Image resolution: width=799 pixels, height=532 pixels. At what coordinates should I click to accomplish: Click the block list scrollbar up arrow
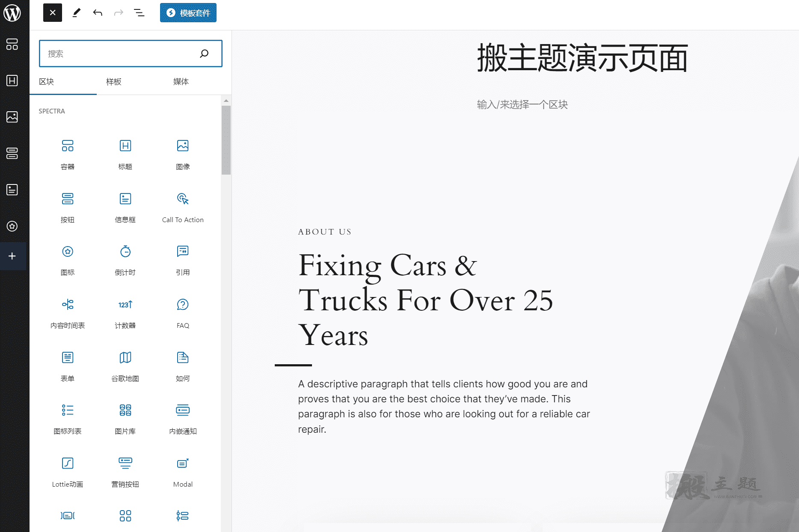click(226, 101)
